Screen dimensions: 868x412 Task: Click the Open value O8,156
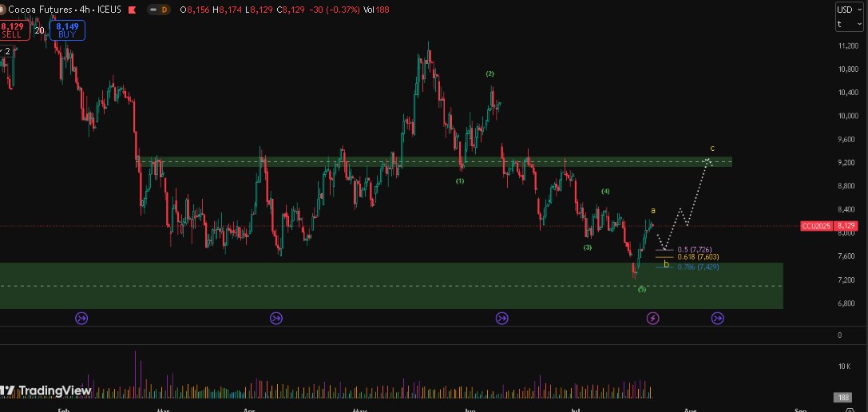pos(195,10)
